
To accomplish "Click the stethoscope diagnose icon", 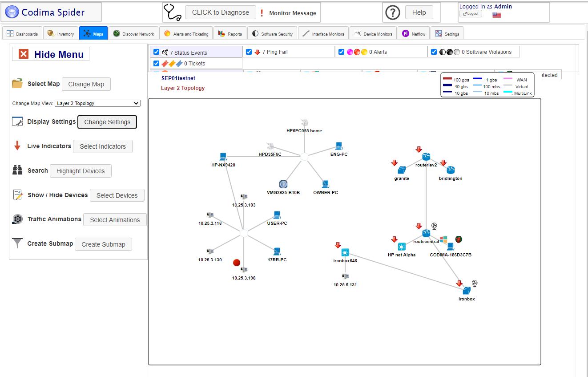I will (x=173, y=12).
